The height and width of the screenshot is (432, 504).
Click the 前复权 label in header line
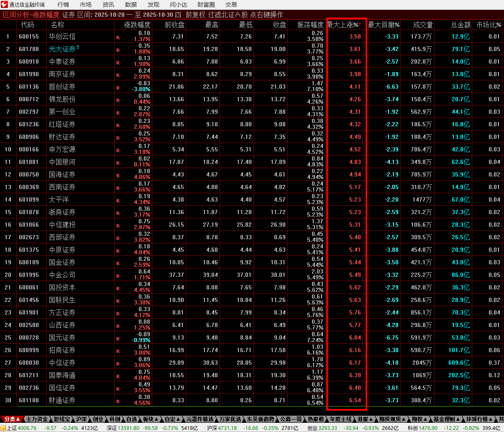tap(196, 15)
